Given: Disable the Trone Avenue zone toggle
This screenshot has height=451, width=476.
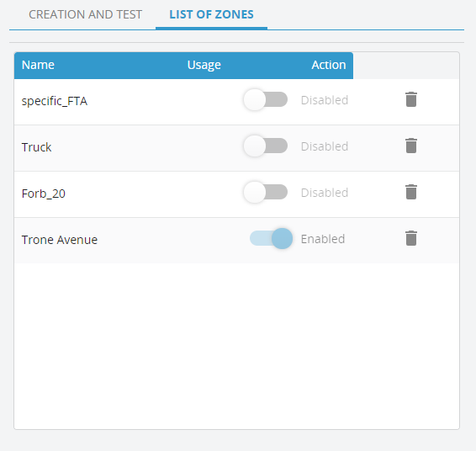Looking at the screenshot, I should [x=271, y=238].
